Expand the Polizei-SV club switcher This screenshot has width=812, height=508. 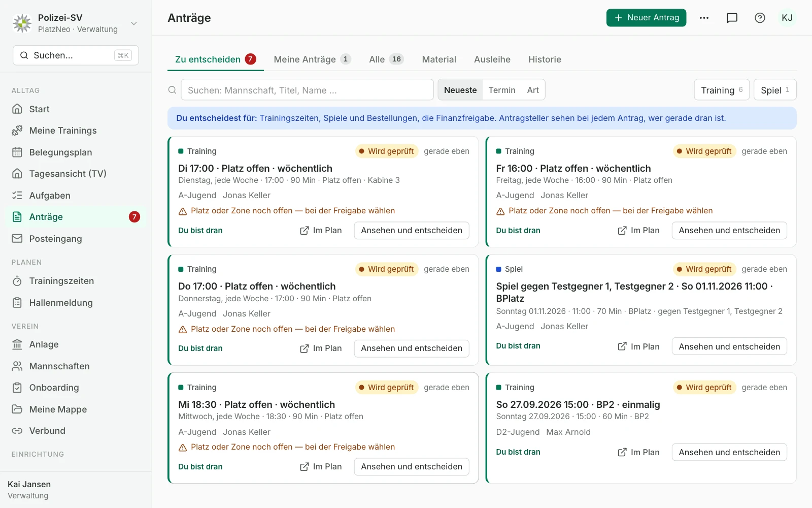(x=76, y=23)
